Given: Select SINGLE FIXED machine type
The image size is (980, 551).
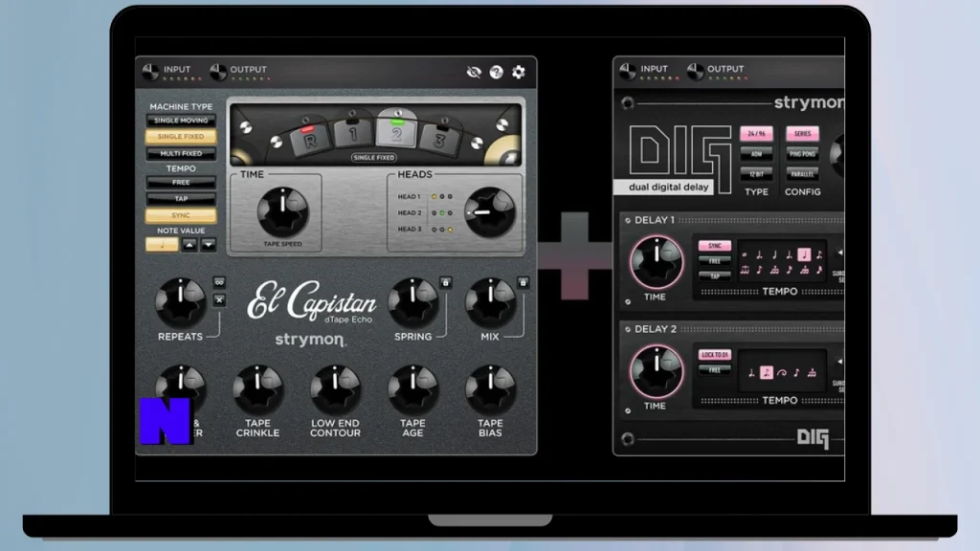Looking at the screenshot, I should click(181, 136).
